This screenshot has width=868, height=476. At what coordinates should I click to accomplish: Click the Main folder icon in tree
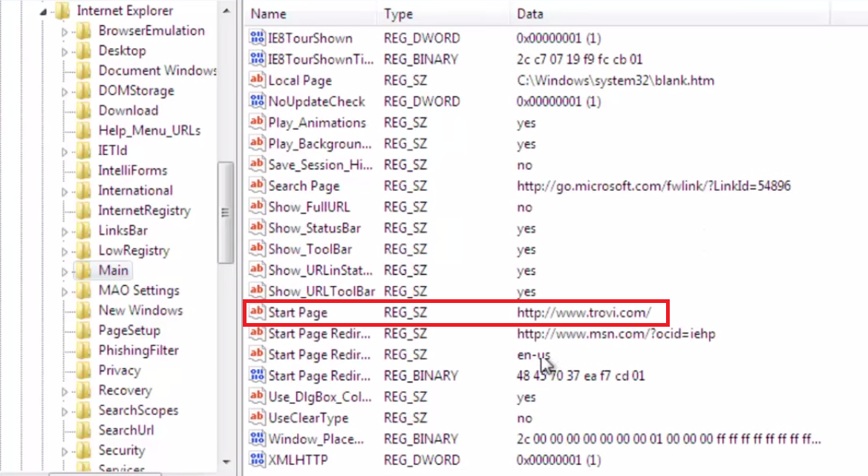tap(85, 270)
